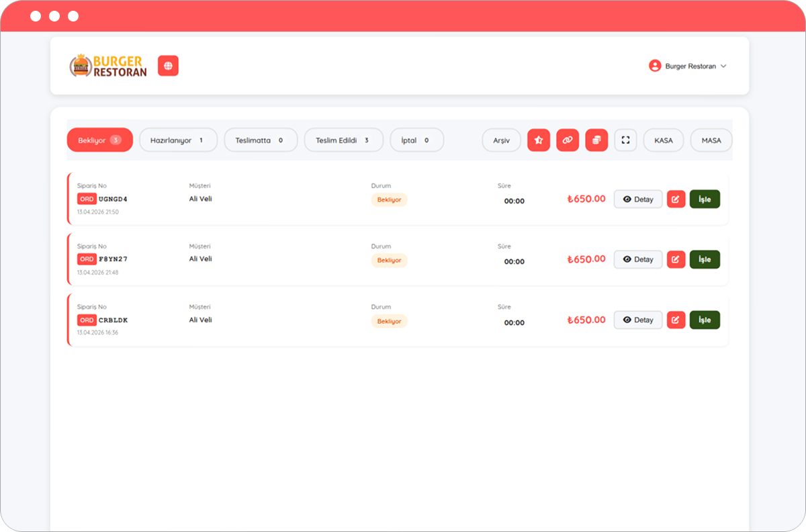The height and width of the screenshot is (532, 806).
Task: Open the Teslimatta tab
Action: pos(260,140)
